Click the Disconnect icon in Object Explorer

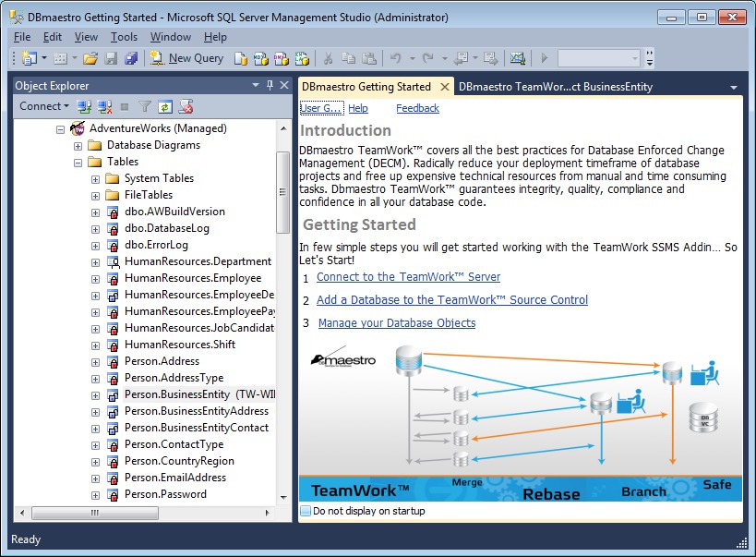[x=104, y=106]
